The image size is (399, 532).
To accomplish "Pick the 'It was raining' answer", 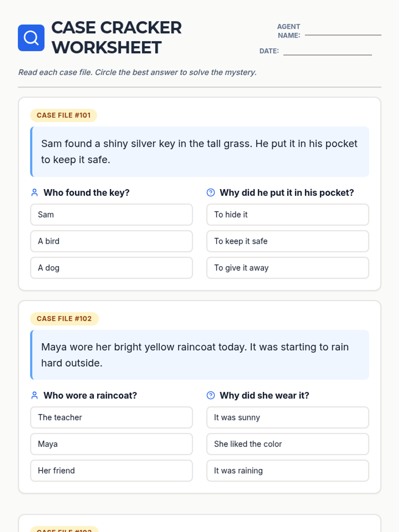I will tap(288, 470).
